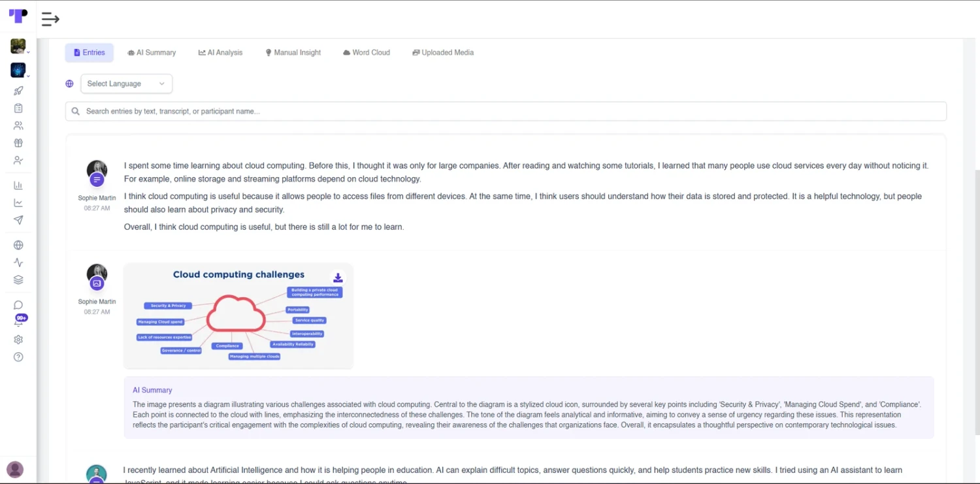The width and height of the screenshot is (980, 484).
Task: Switch to the AI Summary tab
Action: pyautogui.click(x=152, y=53)
